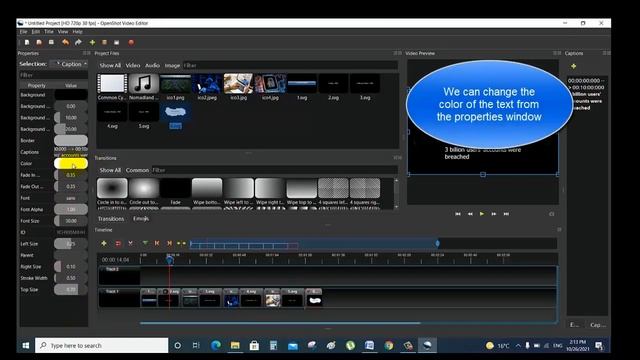Select the Circle in to out transition
The image size is (640, 360).
coord(112,188)
